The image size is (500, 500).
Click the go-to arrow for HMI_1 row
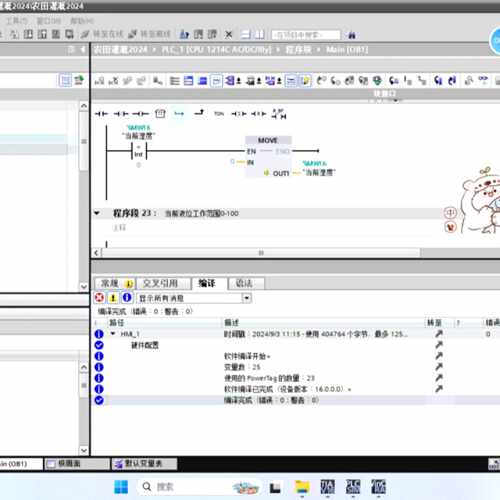pyautogui.click(x=439, y=334)
